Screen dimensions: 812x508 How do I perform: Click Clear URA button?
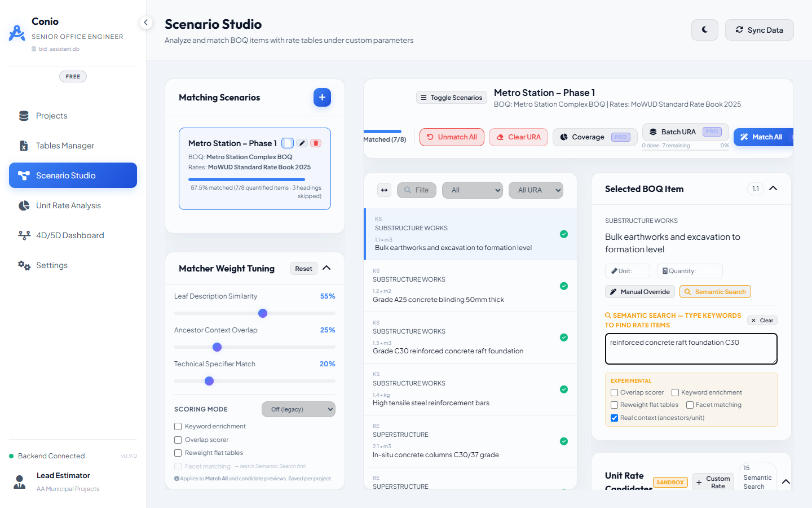click(518, 137)
